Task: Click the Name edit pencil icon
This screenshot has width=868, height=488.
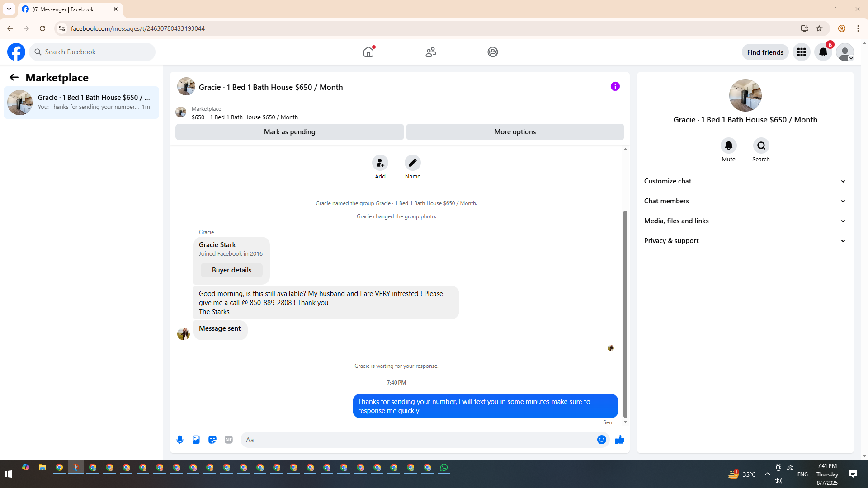Action: click(x=413, y=163)
